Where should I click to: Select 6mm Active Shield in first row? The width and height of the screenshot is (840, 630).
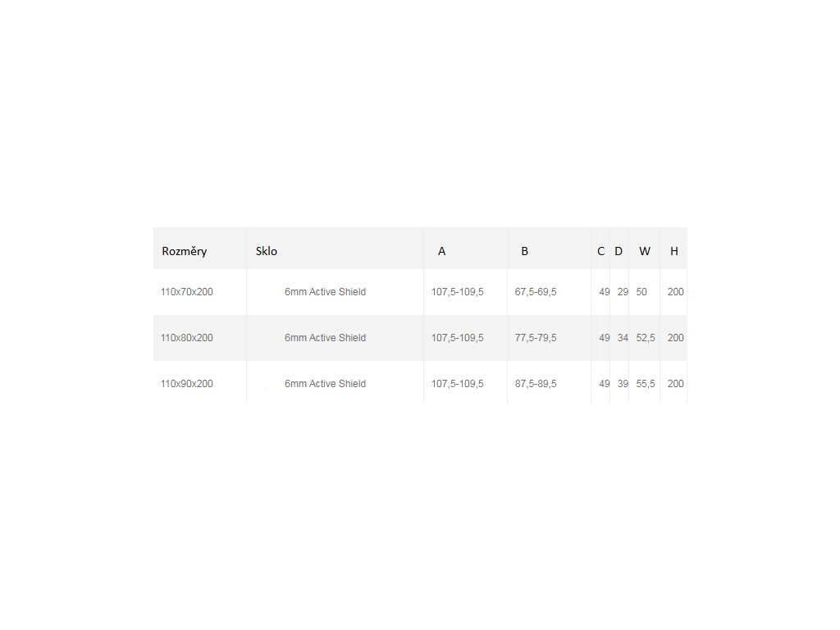325,292
